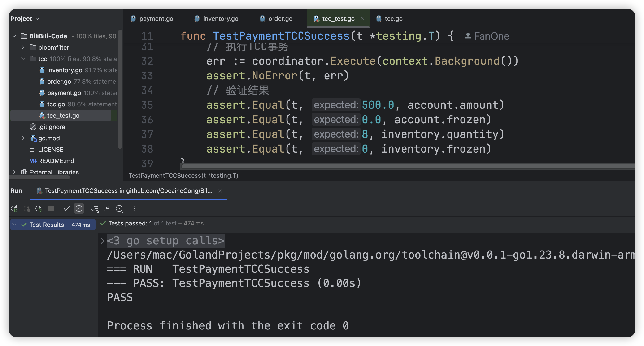Expand the bloomfilter folder
The width and height of the screenshot is (644, 346).
[x=23, y=47]
